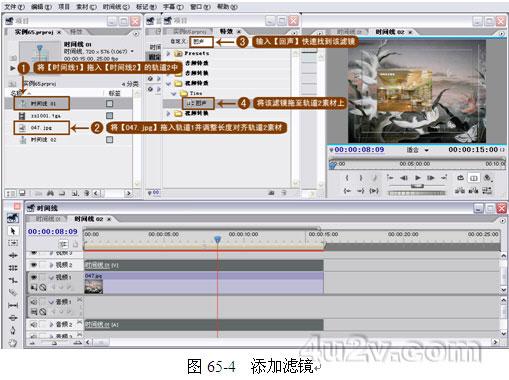Switch project panel to Icon view

[22, 193]
